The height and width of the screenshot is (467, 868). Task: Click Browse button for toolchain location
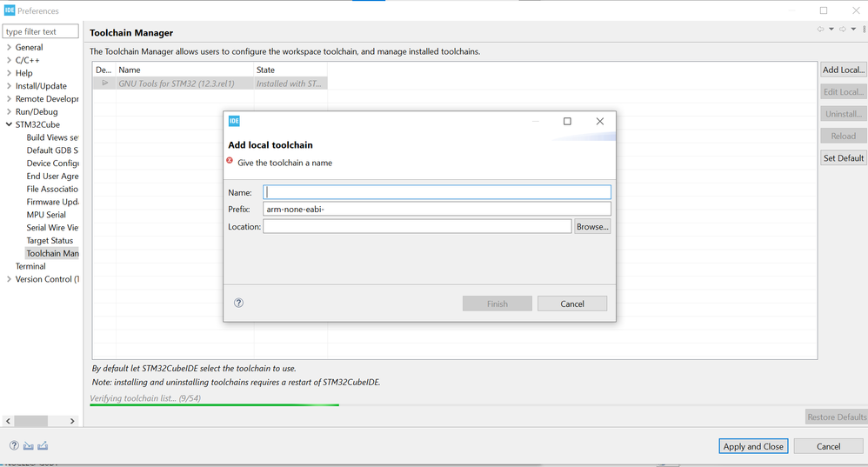592,226
